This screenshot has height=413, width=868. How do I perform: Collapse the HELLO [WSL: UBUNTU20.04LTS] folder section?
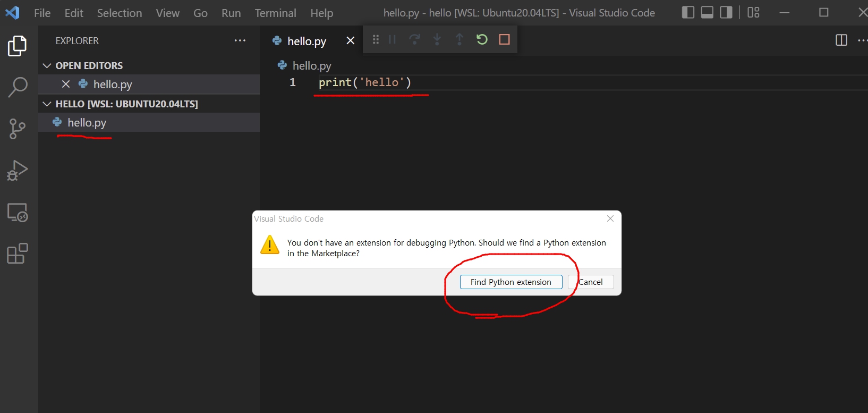[x=47, y=104]
